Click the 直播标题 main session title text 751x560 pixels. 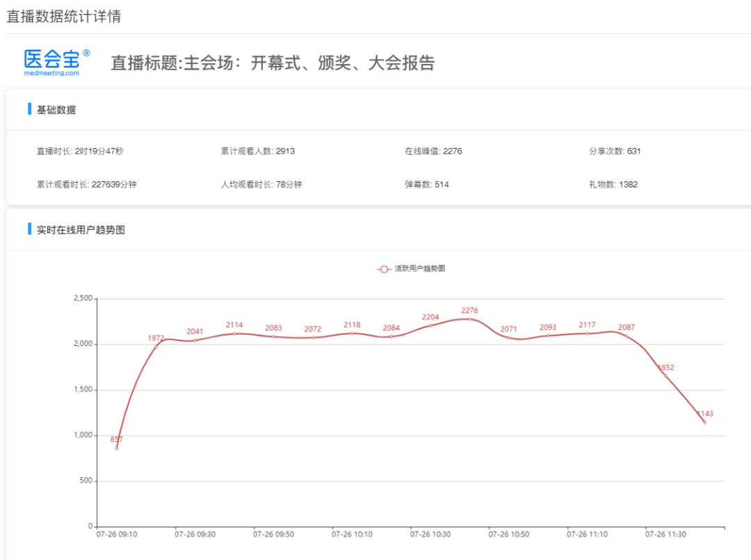[273, 63]
